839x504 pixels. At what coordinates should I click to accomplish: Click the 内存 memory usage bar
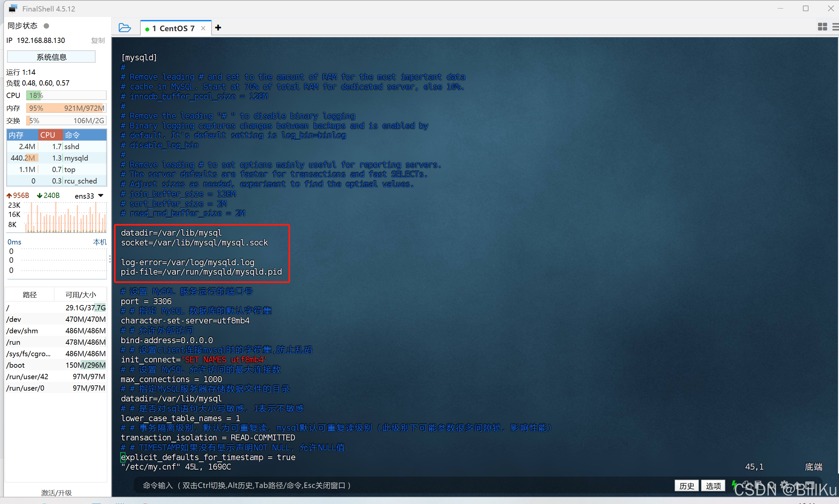66,108
